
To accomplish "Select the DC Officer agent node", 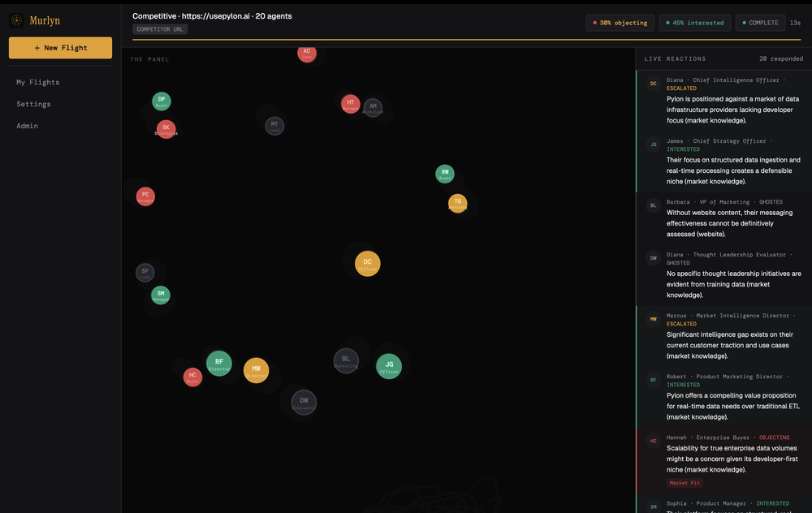I will click(367, 263).
